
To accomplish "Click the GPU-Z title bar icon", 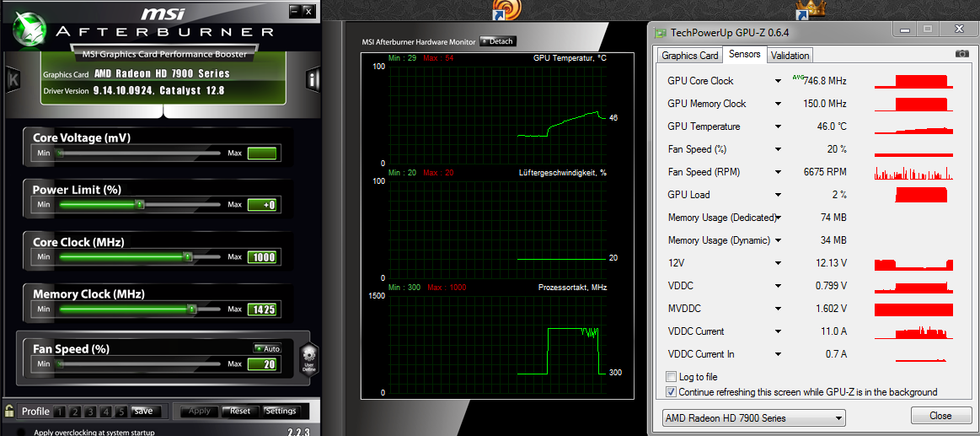I will click(660, 32).
